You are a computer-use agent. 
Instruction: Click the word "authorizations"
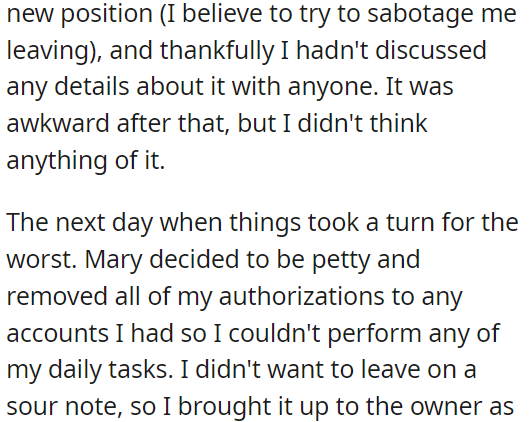point(302,296)
